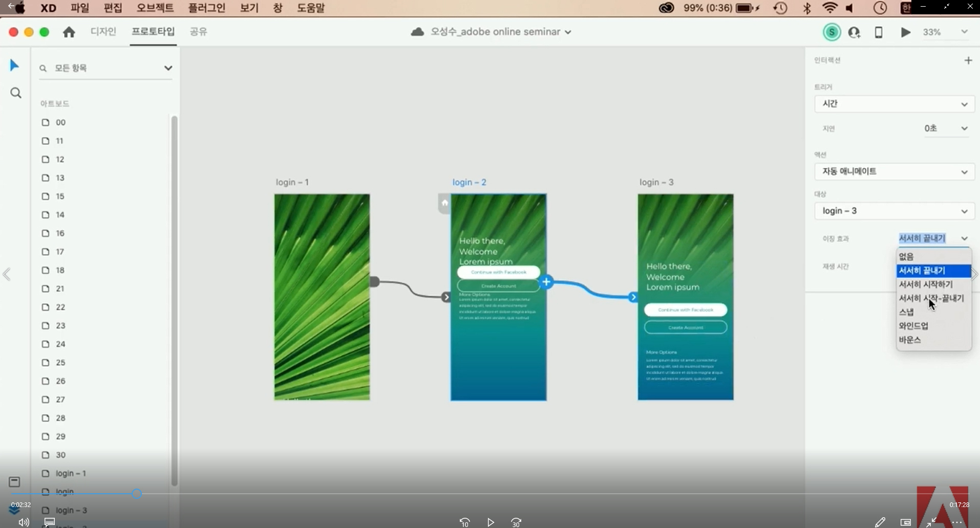Open invite to document icon
Screen dimensions: 980x528
(x=854, y=32)
